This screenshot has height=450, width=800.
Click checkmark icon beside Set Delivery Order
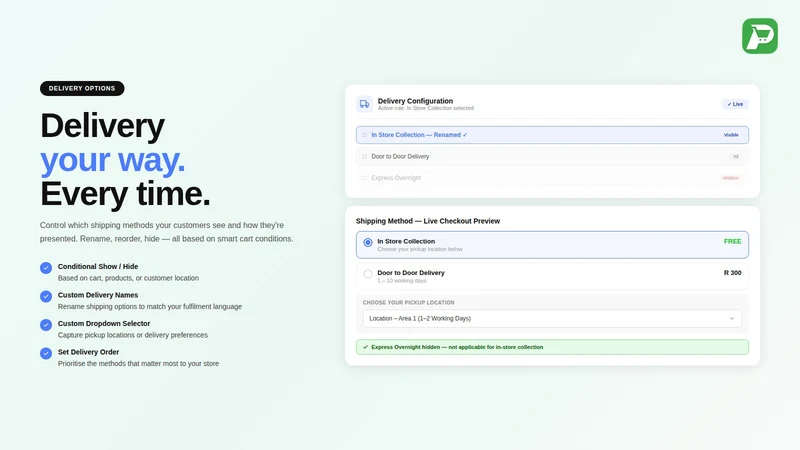coord(46,354)
